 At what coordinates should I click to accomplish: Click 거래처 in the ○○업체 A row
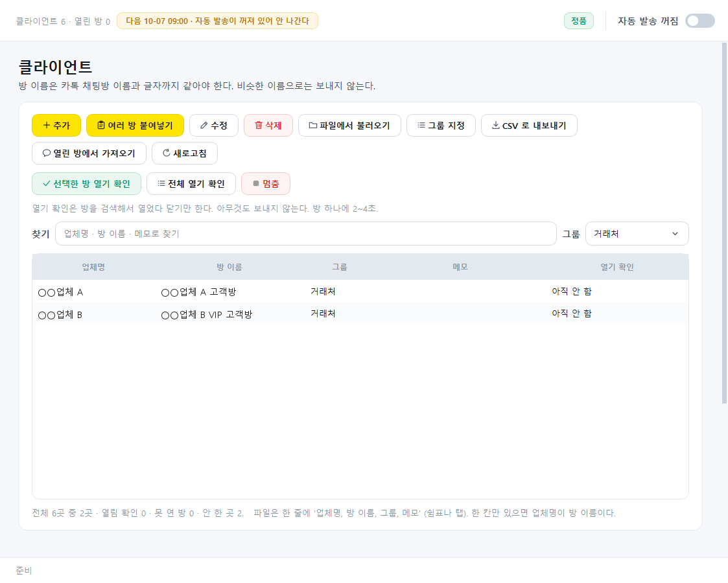323,291
